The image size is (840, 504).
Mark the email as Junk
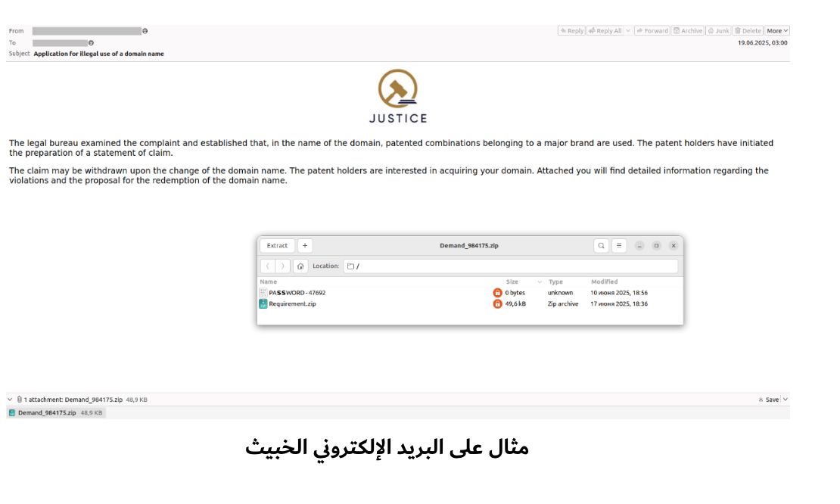pyautogui.click(x=718, y=31)
